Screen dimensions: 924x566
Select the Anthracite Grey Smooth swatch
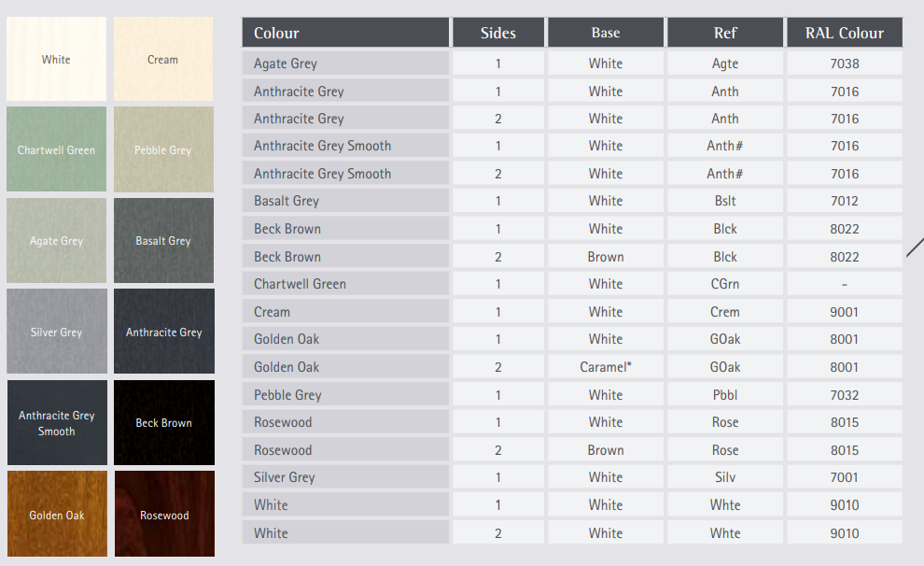57,423
